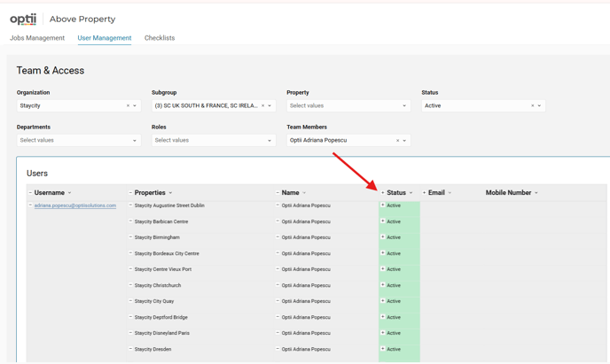This screenshot has height=364, width=610.
Task: Open the Roles select values dropdown
Action: 214,140
